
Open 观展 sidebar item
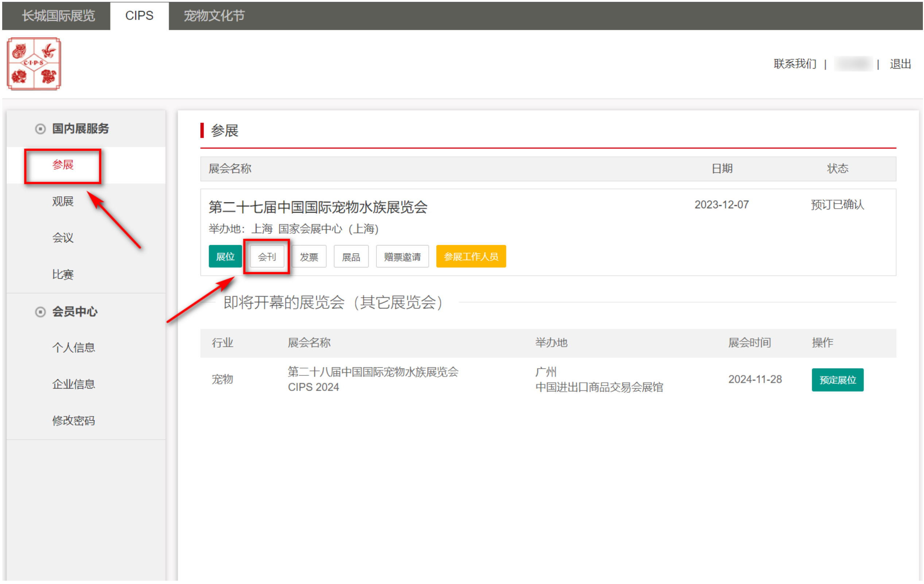(x=63, y=202)
